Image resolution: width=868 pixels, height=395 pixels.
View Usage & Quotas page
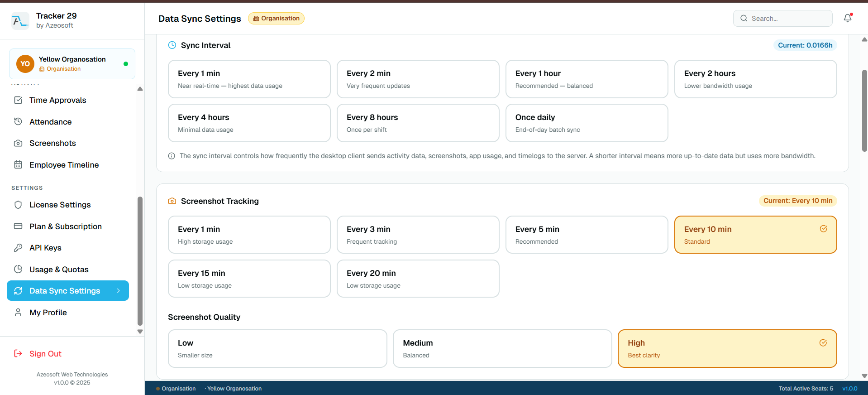pos(68,269)
